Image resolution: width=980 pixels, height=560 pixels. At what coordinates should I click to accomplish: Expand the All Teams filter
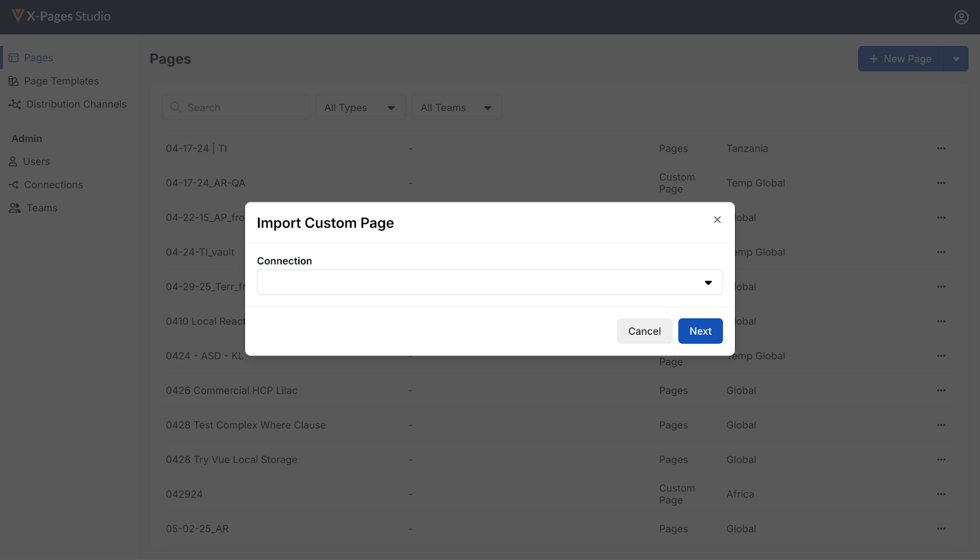456,108
